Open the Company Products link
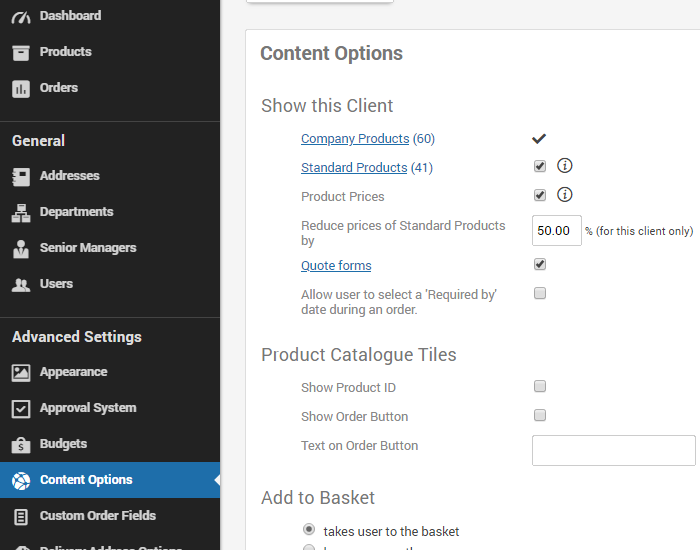 tap(355, 139)
